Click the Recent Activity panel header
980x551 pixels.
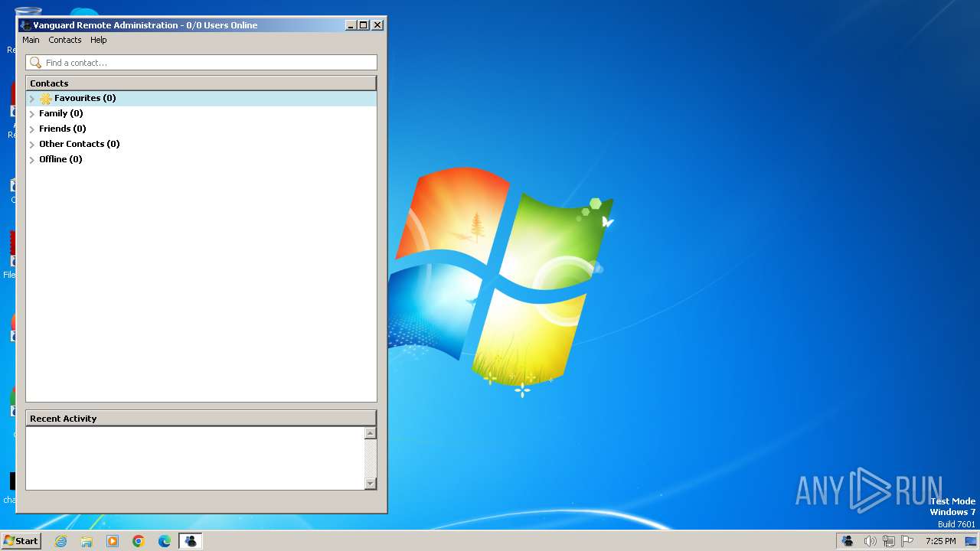pos(201,418)
